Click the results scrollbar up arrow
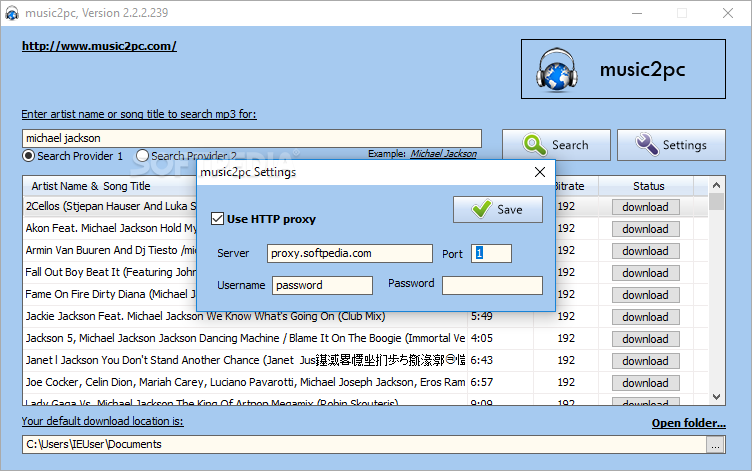 [x=717, y=185]
